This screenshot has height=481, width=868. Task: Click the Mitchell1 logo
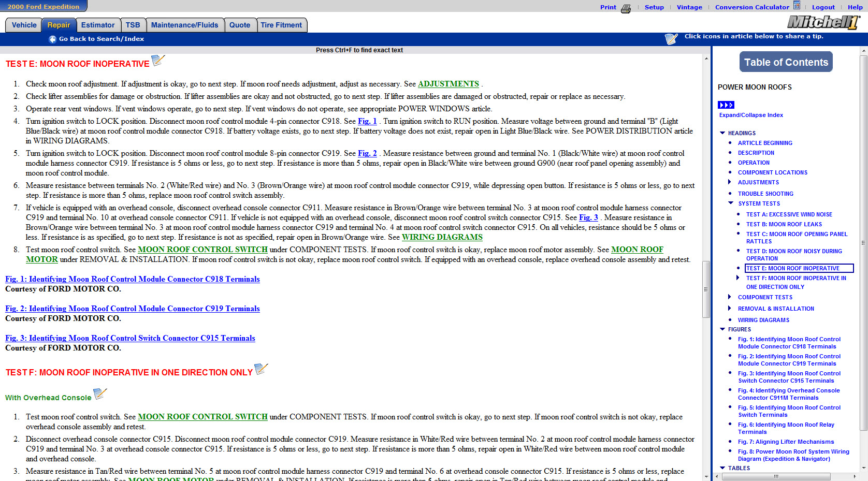(x=823, y=22)
